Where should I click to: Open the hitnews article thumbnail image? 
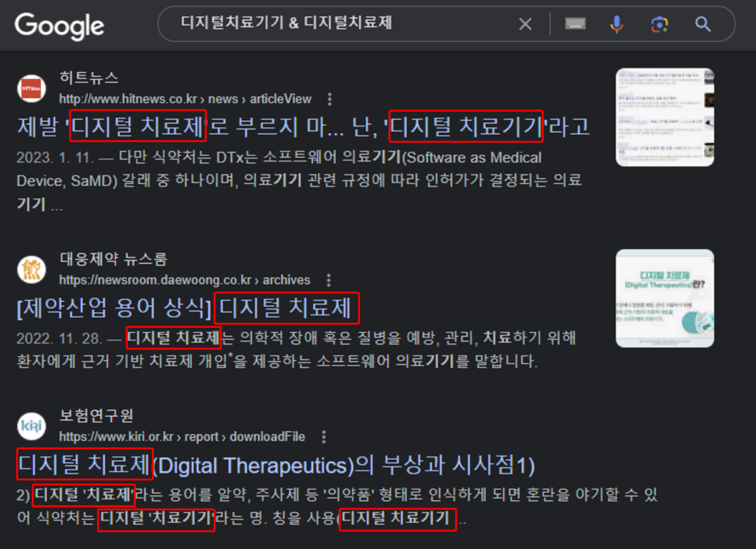tap(665, 117)
